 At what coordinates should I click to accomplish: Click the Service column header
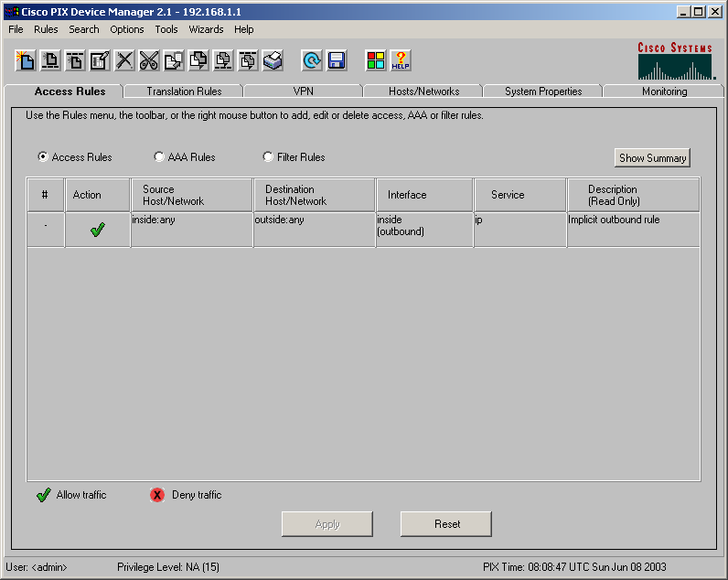(x=520, y=195)
